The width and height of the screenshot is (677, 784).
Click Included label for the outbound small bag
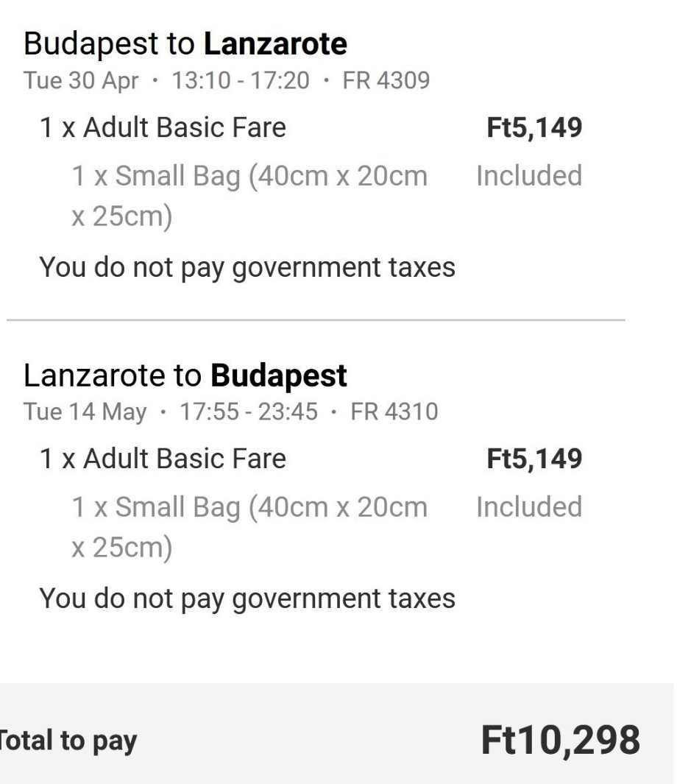tap(528, 176)
